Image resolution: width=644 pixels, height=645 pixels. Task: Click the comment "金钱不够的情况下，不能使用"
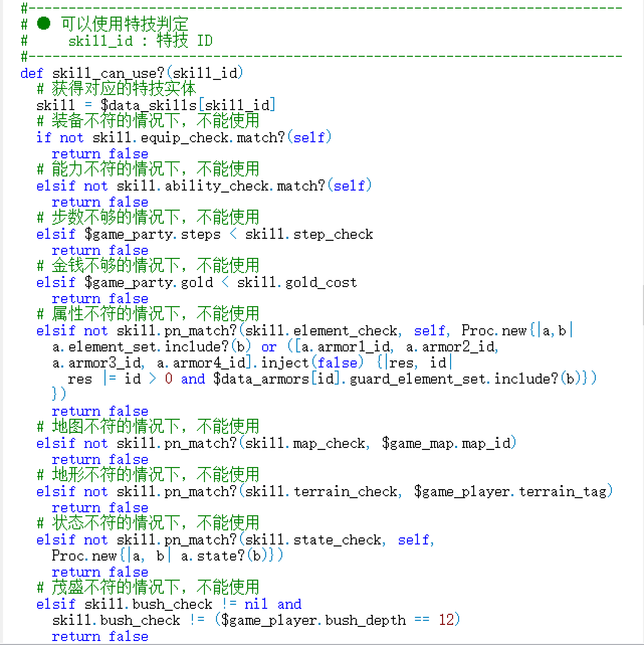(x=156, y=265)
